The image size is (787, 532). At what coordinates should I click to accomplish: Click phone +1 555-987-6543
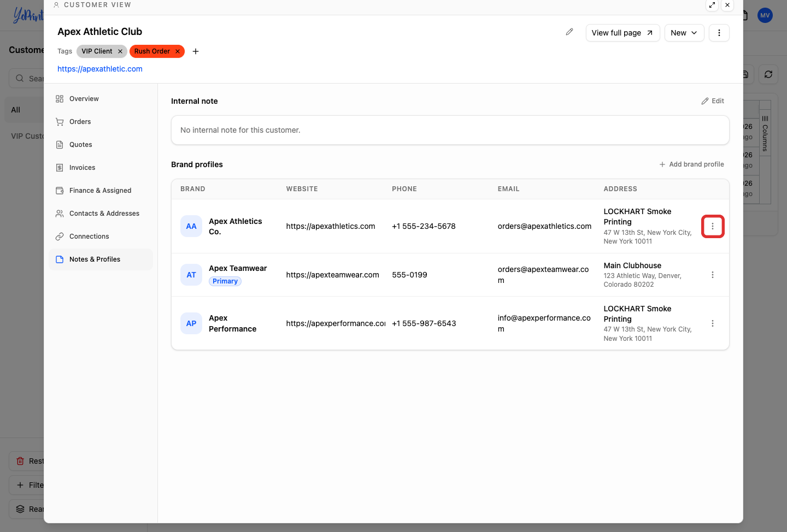(x=424, y=323)
